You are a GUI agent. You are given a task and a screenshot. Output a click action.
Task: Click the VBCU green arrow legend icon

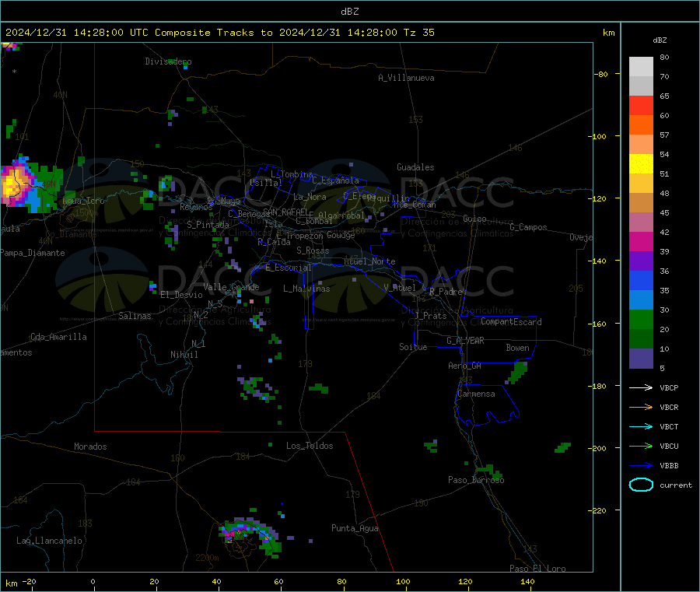pos(641,446)
